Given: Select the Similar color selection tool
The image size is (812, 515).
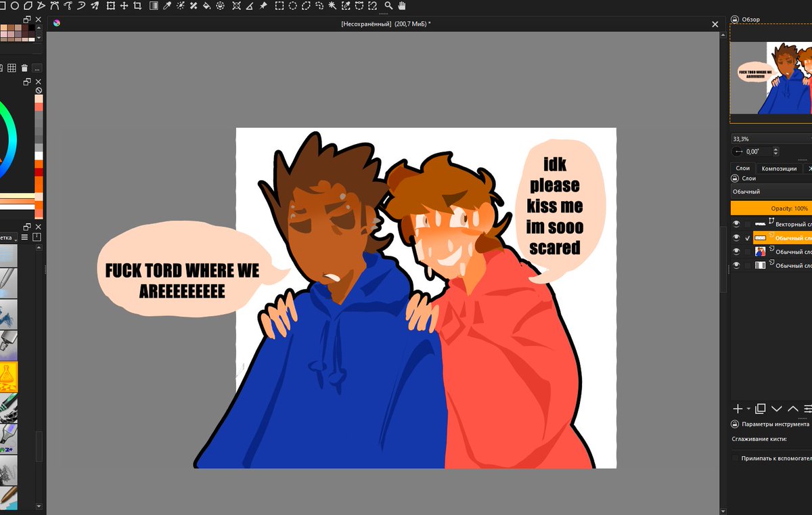Looking at the screenshot, I should pos(346,5).
